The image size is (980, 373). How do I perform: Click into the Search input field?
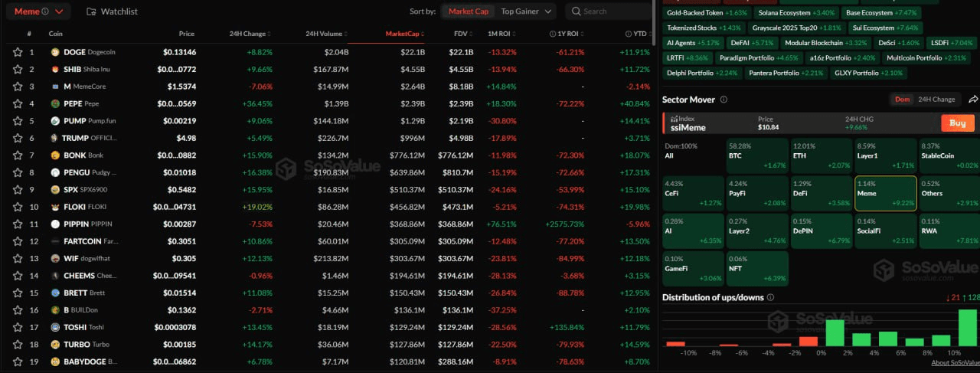pyautogui.click(x=612, y=11)
